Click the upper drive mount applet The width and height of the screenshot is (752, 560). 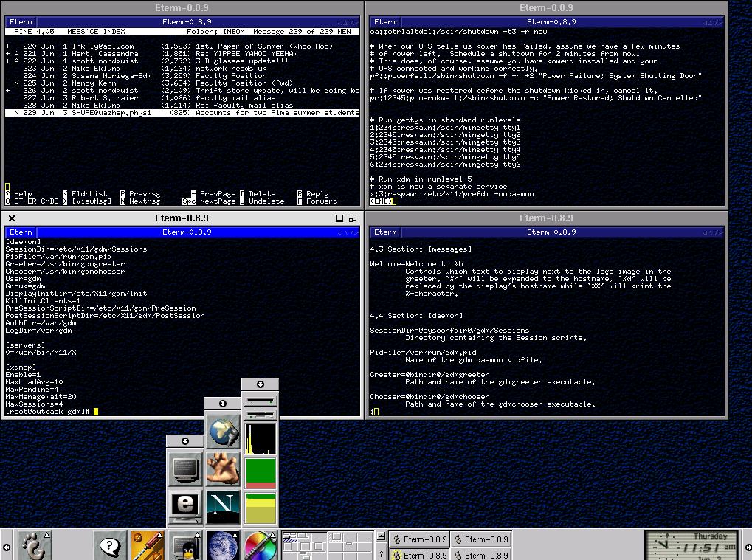260,400
